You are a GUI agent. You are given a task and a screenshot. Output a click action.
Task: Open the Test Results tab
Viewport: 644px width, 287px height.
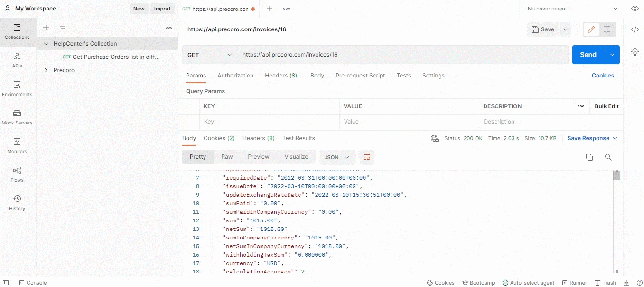click(299, 138)
